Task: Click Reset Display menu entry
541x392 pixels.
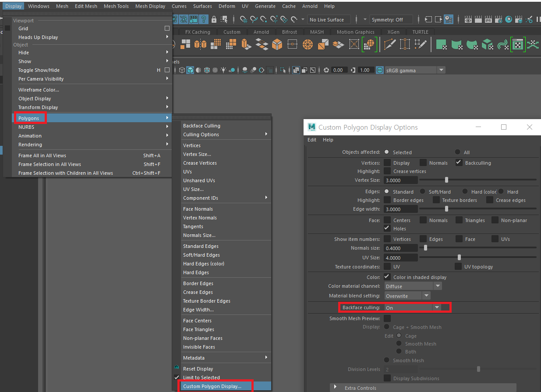Action: pyautogui.click(x=226, y=369)
